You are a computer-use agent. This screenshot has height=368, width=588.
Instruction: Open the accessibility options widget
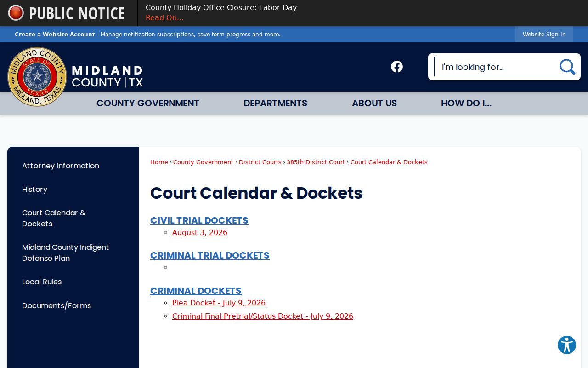[567, 345]
